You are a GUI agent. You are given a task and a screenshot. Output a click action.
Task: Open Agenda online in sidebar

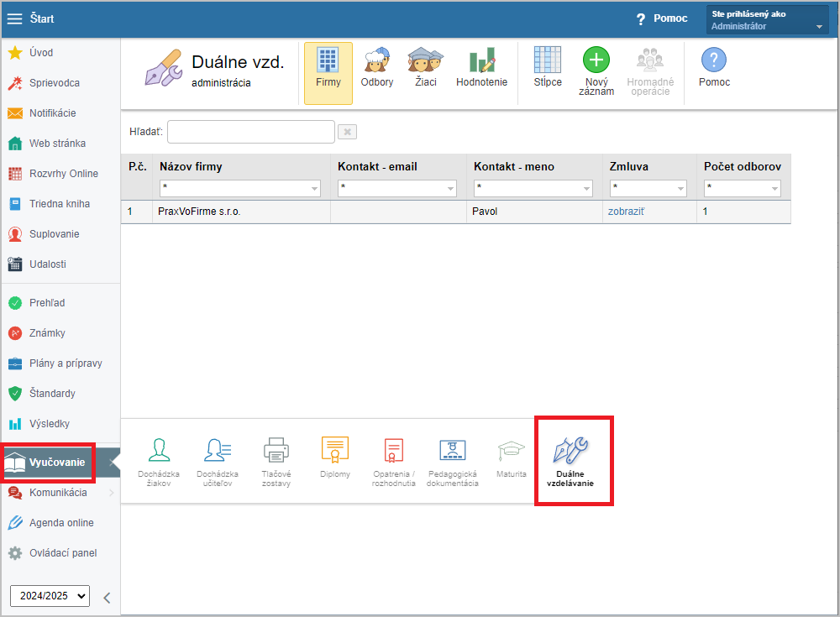(51, 523)
